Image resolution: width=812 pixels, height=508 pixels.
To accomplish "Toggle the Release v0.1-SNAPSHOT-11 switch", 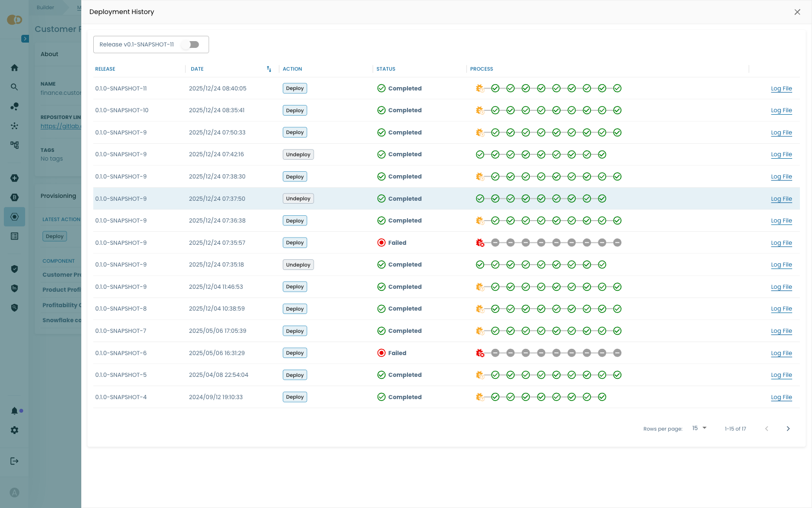I will 190,45.
